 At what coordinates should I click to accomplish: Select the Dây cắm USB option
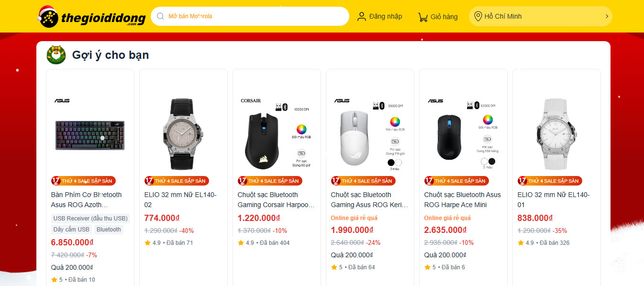pos(71,230)
